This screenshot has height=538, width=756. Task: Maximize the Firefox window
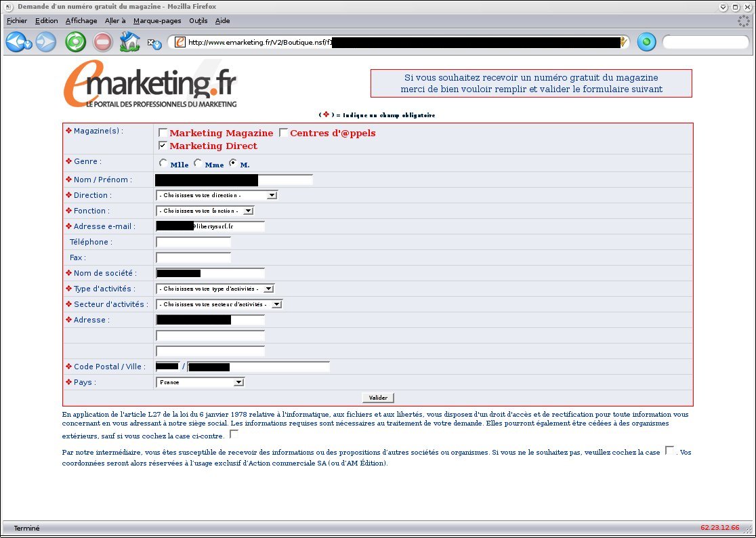click(735, 7)
